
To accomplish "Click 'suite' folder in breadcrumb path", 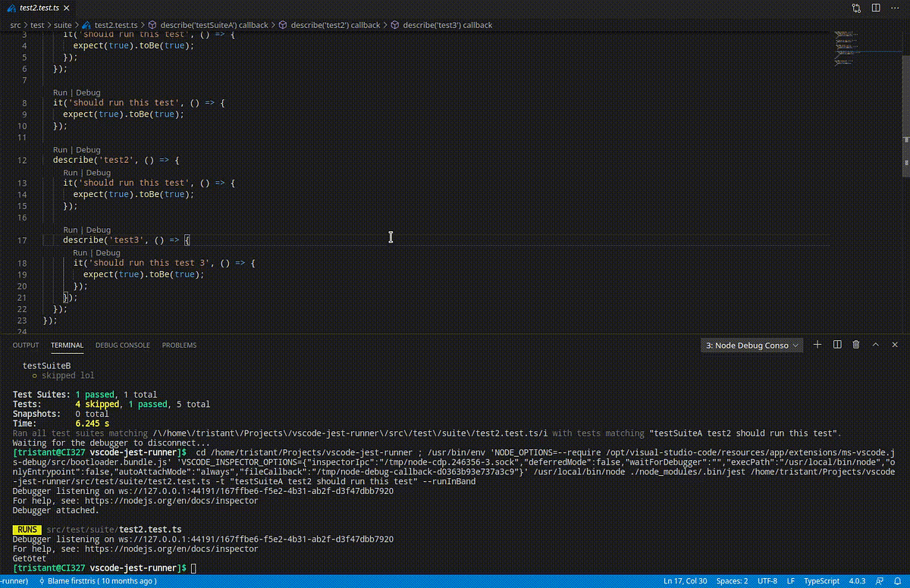I will [x=63, y=25].
